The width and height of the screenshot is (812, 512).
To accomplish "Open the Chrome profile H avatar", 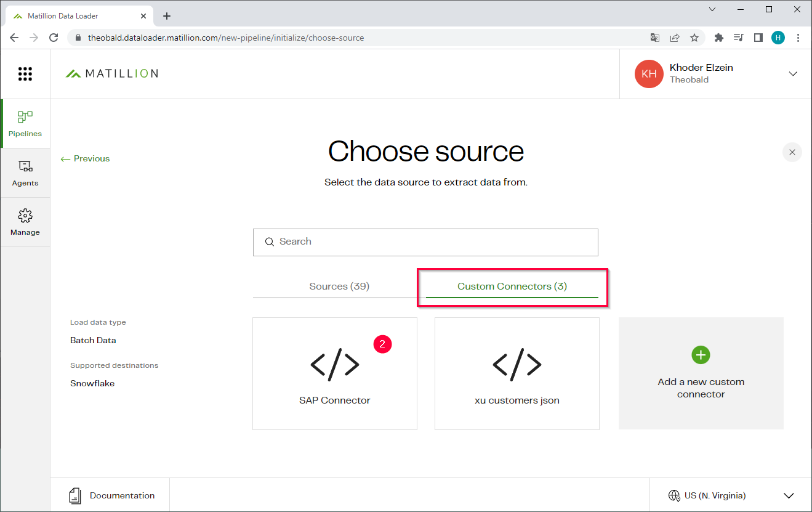I will (778, 38).
